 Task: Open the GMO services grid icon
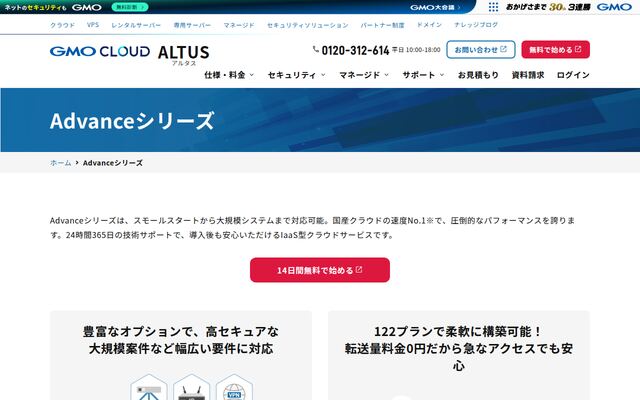pos(493,7)
